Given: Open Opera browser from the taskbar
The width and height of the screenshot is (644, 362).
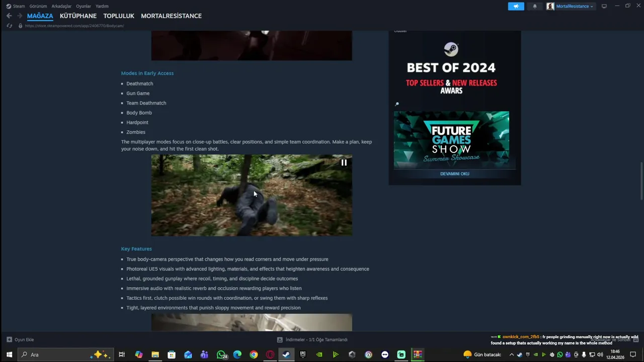Looking at the screenshot, I should point(270,354).
